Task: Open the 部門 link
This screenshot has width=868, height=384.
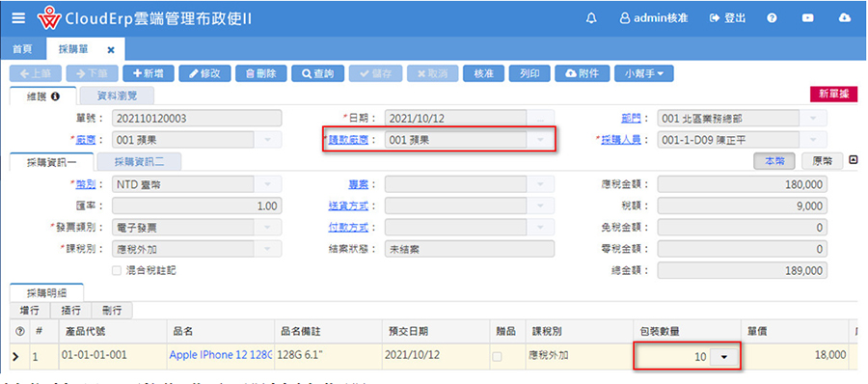Action: [631, 118]
